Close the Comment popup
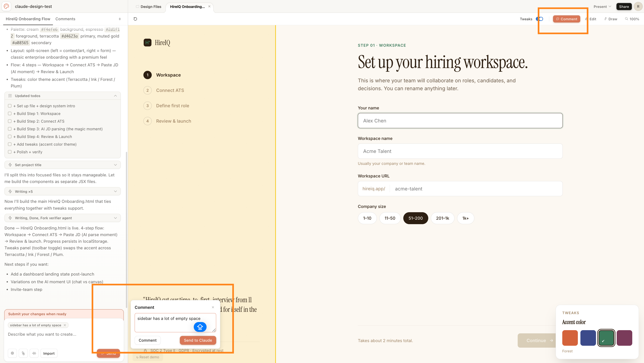The width and height of the screenshot is (644, 363). tap(213, 307)
